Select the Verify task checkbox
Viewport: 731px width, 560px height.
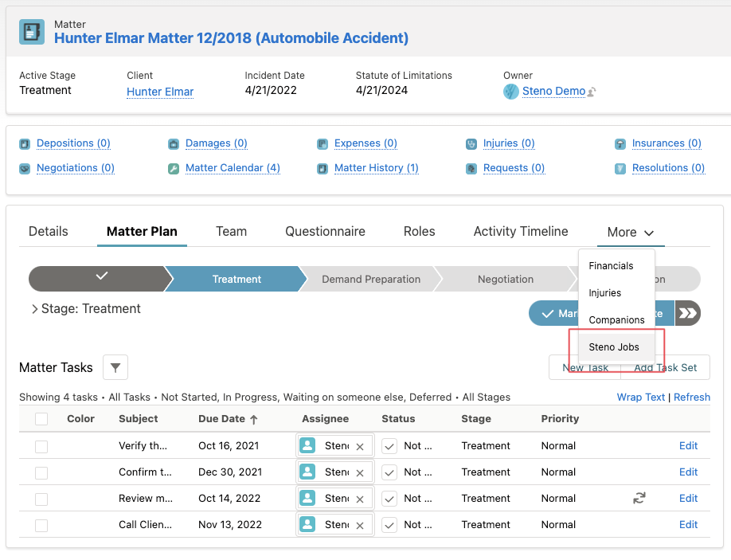tap(41, 446)
